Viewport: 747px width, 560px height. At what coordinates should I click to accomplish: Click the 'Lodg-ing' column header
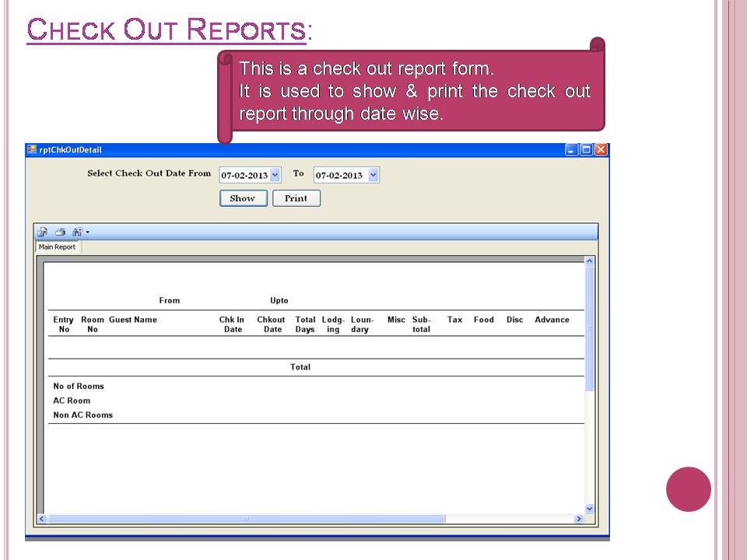point(333,324)
